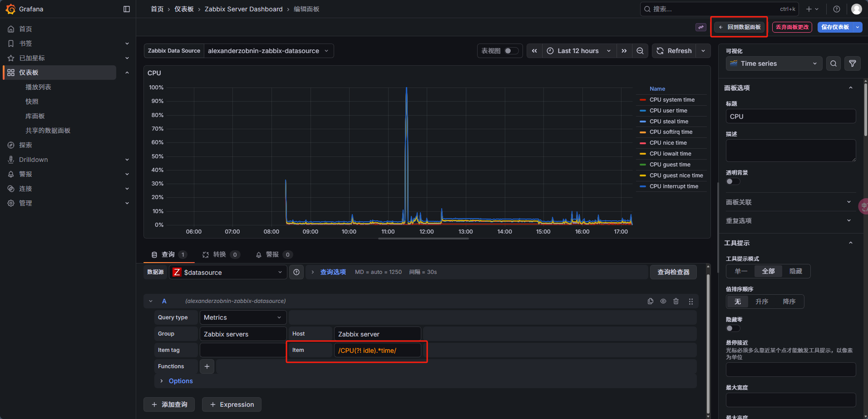Select 全部 tooltip mode

[x=768, y=271]
